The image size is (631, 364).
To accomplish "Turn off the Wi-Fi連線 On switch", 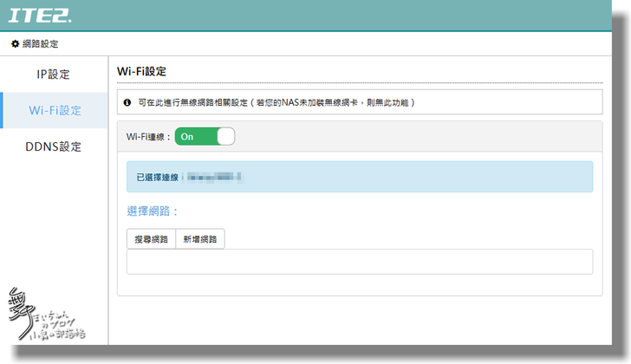I will (x=205, y=136).
